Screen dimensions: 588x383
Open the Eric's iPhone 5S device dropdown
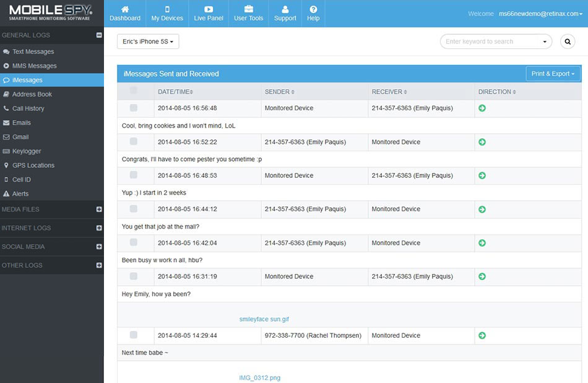point(148,42)
